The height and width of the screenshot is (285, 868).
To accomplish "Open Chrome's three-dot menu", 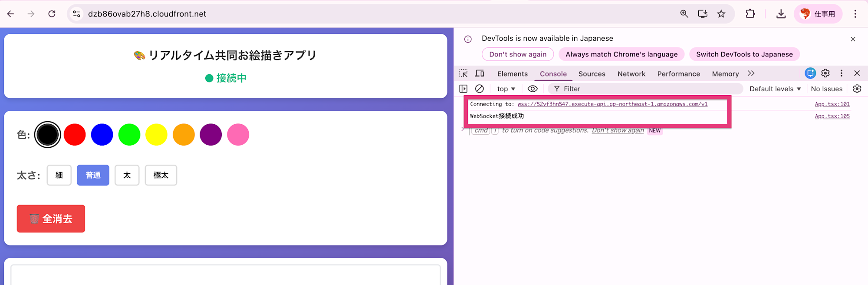I will (x=855, y=14).
